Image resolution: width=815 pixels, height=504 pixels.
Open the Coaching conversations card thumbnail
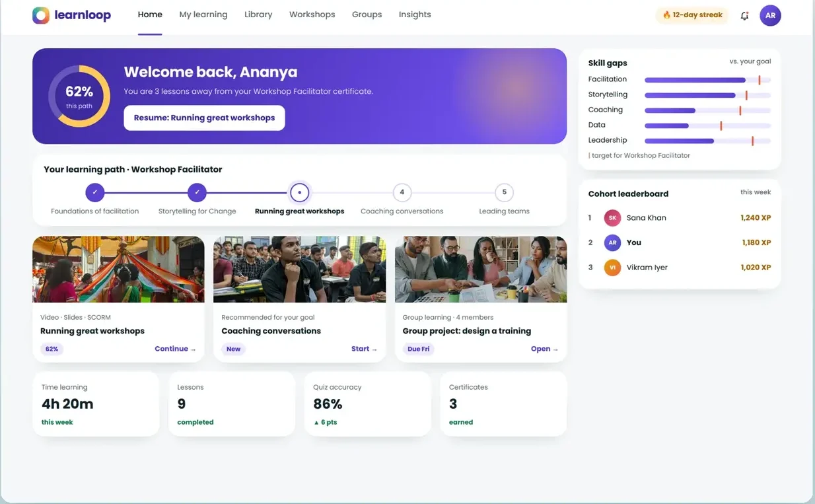pos(299,270)
